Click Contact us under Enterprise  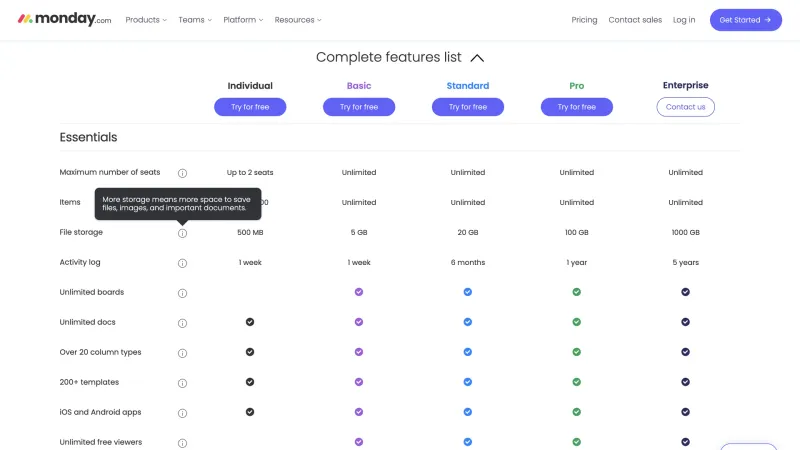(x=685, y=107)
